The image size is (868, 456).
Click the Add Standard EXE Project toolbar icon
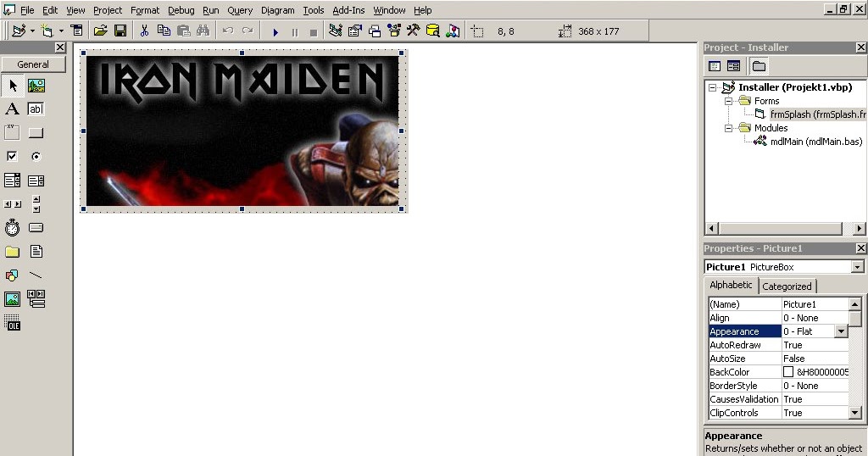(19, 31)
